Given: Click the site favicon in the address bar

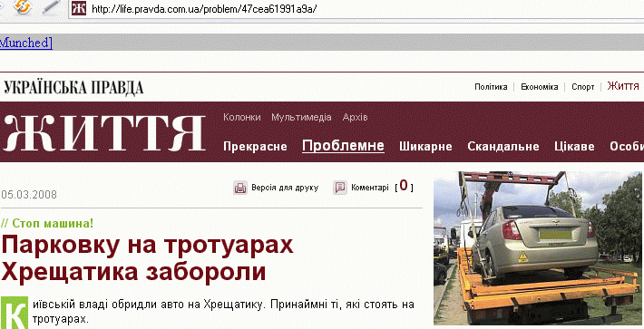Looking at the screenshot, I should tap(79, 8).
